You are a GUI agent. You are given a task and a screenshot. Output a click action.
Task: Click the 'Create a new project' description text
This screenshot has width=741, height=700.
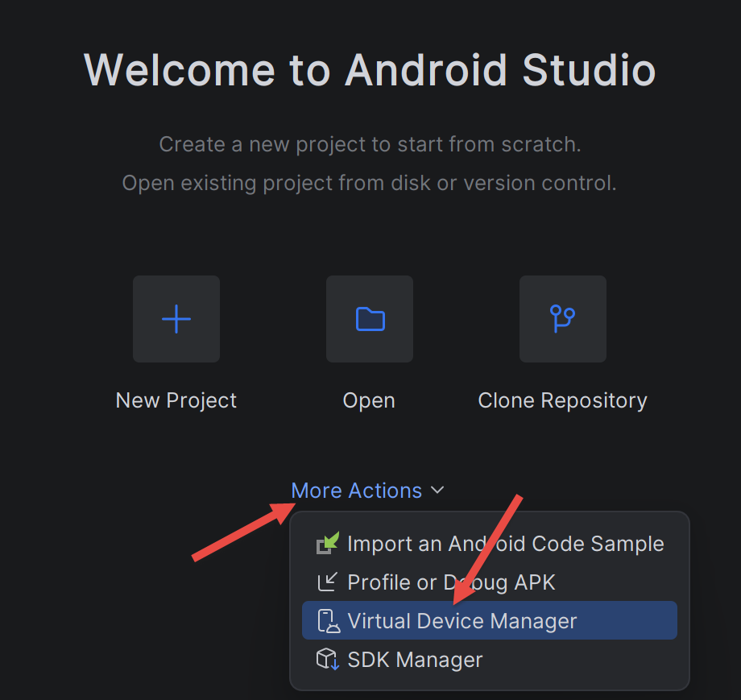[370, 144]
